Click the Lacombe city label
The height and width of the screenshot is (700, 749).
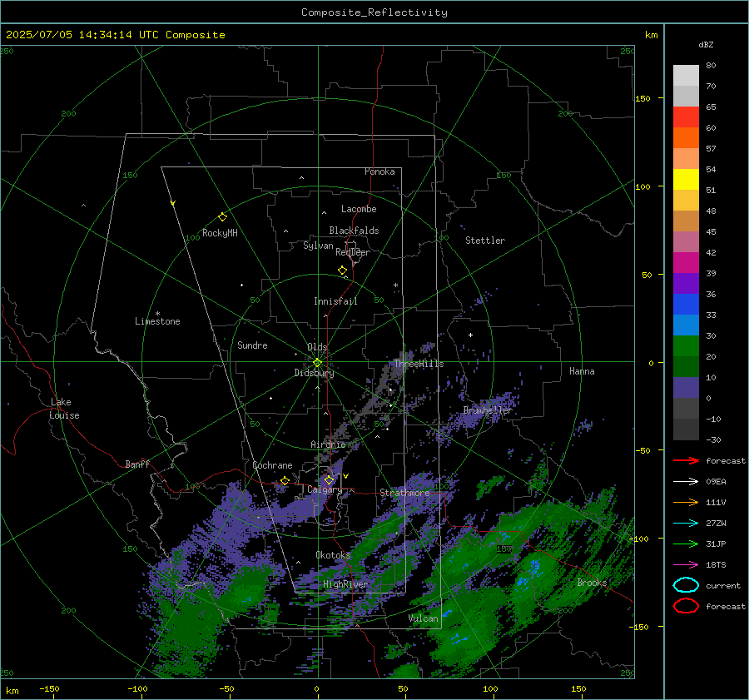pos(359,209)
